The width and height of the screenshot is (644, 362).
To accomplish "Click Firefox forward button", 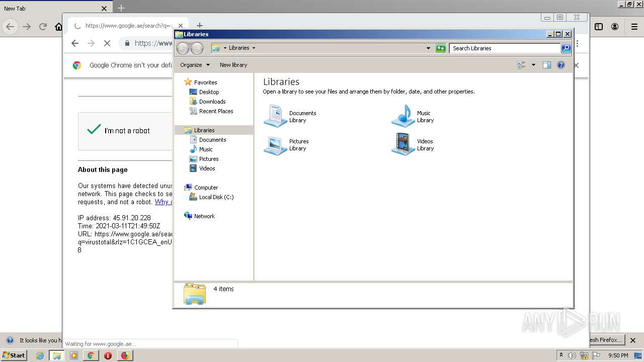I will [x=27, y=27].
